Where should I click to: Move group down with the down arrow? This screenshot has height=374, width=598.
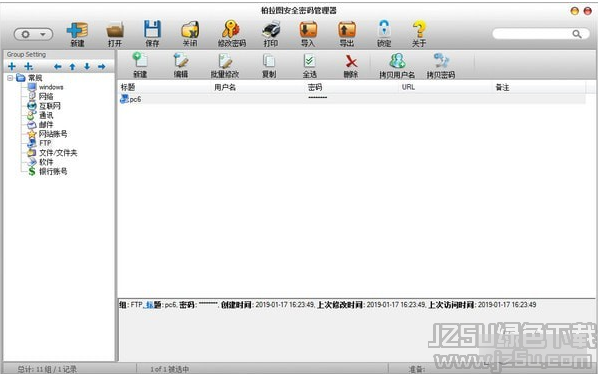pyautogui.click(x=87, y=67)
